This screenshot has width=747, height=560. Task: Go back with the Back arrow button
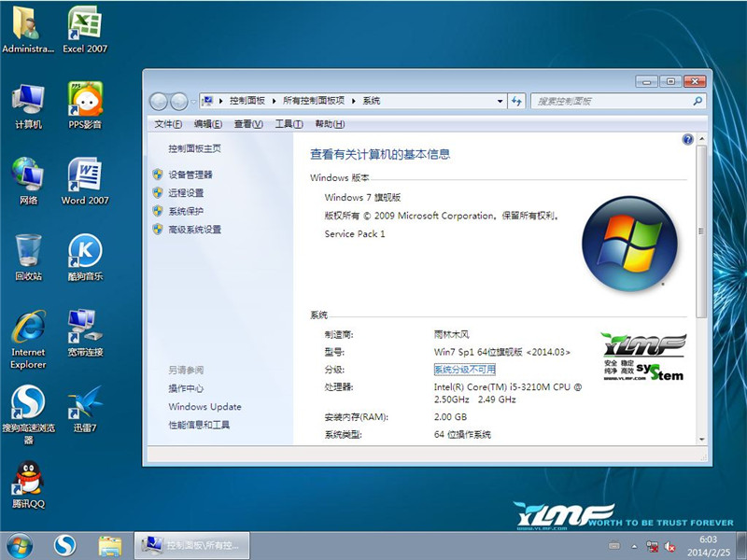tap(159, 101)
